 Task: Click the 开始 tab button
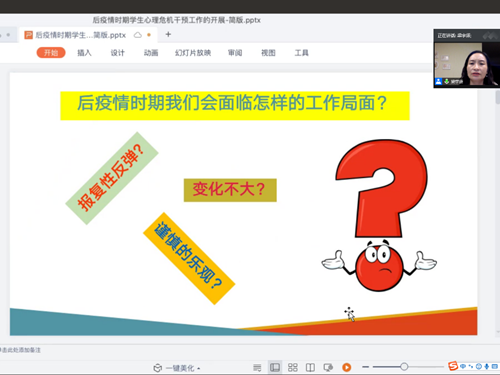[x=51, y=53]
